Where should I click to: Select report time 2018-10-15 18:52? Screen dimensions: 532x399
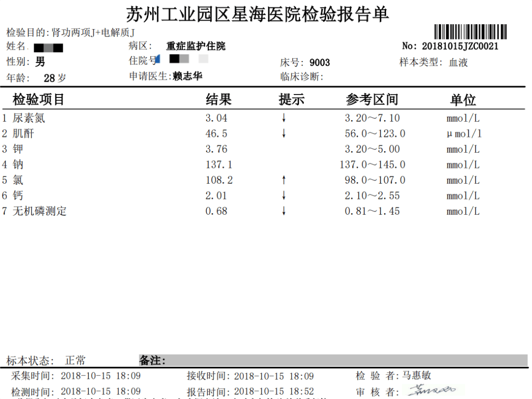coord(274,391)
